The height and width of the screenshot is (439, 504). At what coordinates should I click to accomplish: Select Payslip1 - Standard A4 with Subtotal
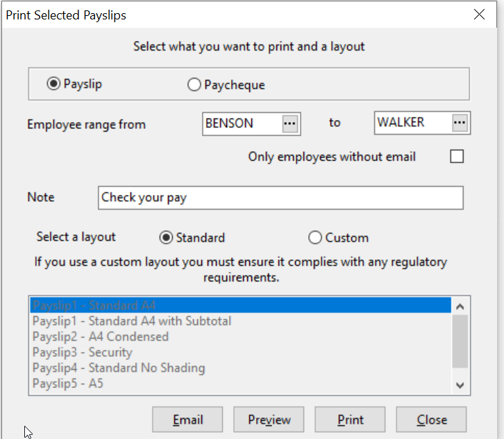[x=240, y=321]
